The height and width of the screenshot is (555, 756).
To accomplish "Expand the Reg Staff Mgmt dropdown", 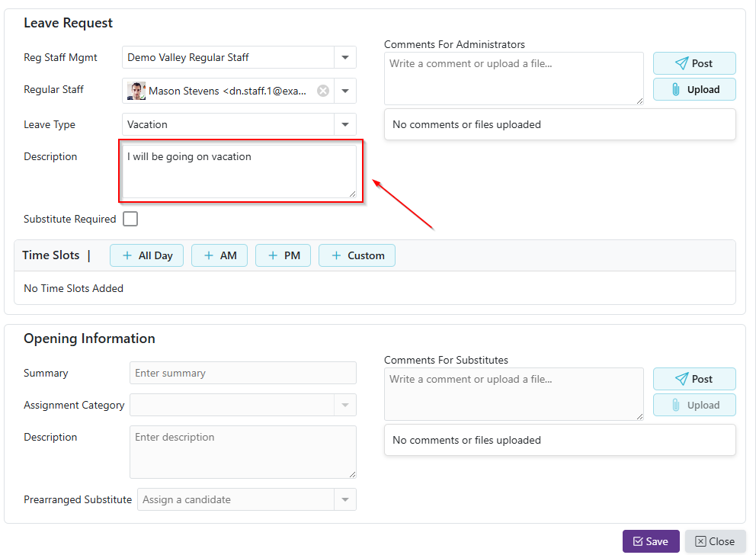I will [x=345, y=57].
